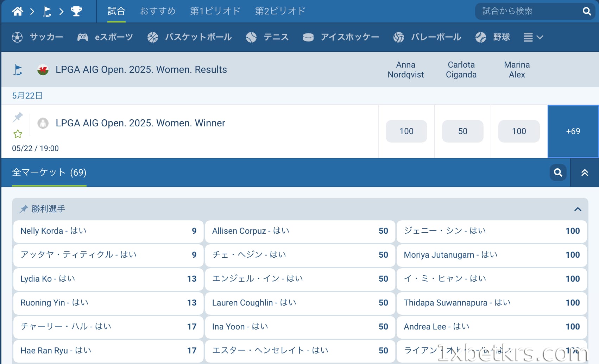Click the 05/22 / 19:00 event time
The height and width of the screenshot is (364, 599).
pos(35,149)
